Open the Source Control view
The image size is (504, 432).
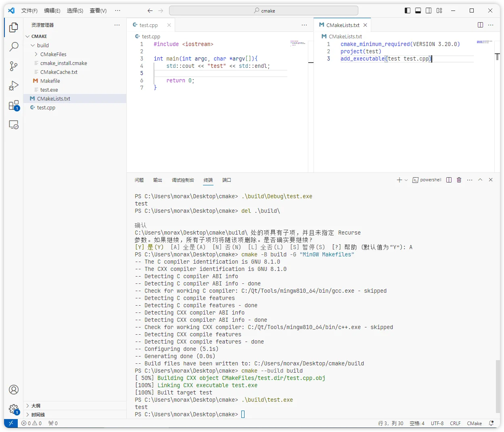click(14, 66)
